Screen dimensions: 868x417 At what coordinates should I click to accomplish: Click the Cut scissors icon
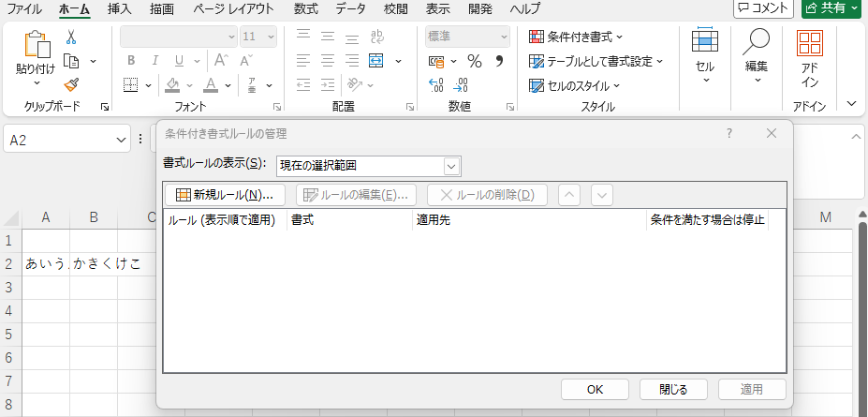click(x=71, y=37)
